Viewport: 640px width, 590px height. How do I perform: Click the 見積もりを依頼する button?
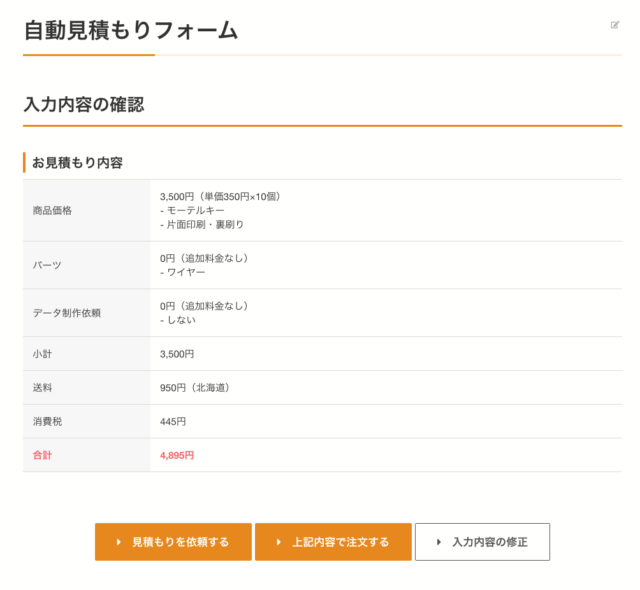tap(173, 542)
